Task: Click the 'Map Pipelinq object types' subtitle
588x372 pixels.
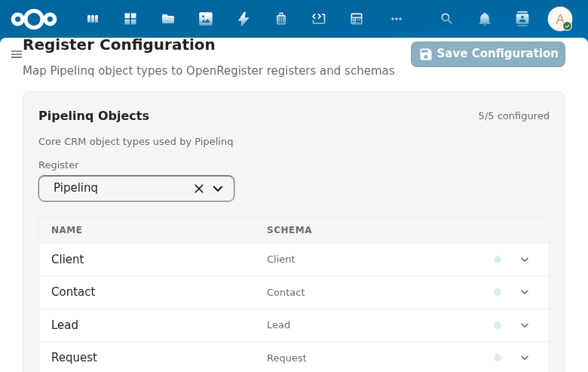Action: (x=209, y=71)
